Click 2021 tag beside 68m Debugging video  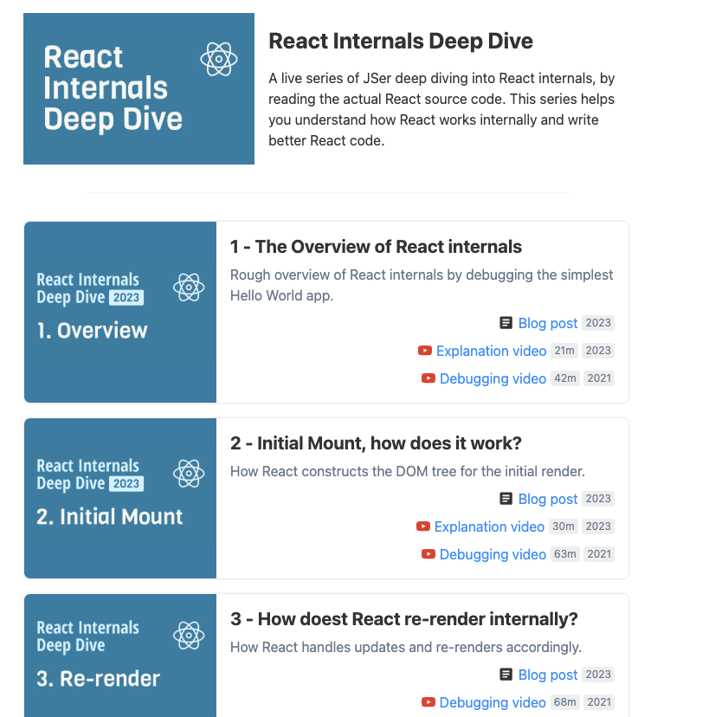pyautogui.click(x=599, y=701)
